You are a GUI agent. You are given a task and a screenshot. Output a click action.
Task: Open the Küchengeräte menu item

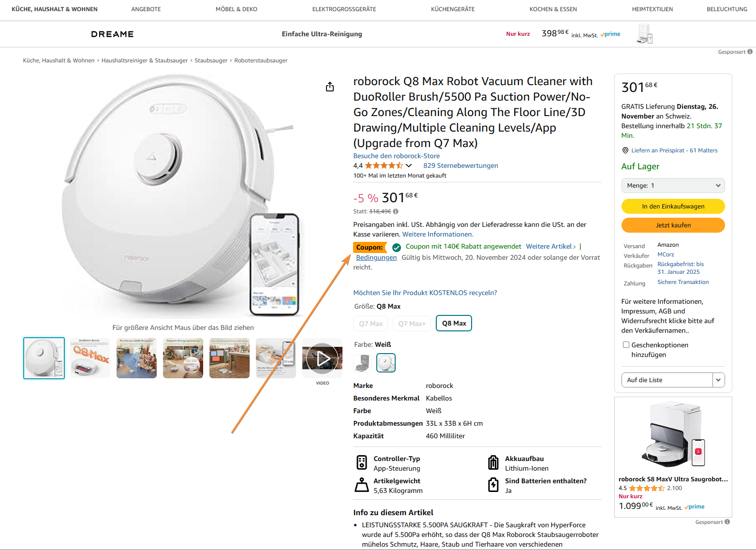point(453,9)
